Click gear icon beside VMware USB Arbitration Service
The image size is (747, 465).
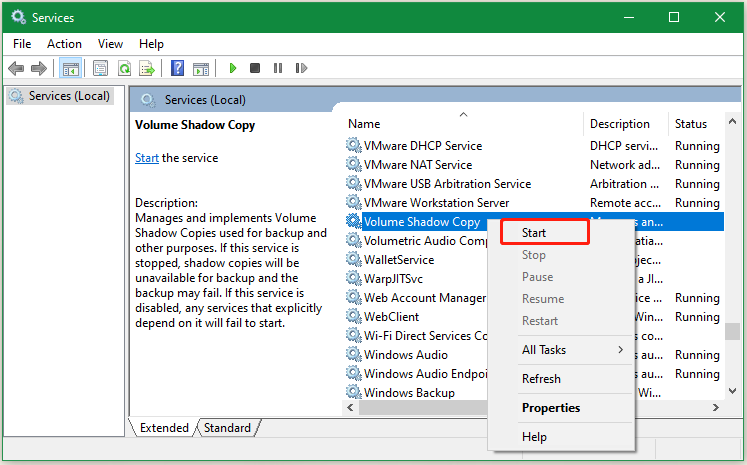[353, 183]
